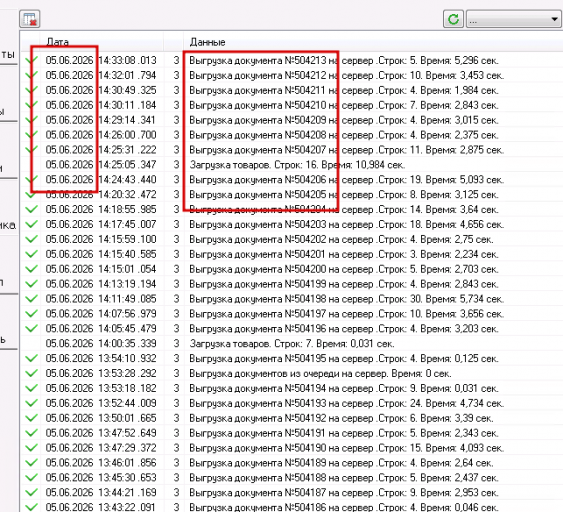This screenshot has height=512, width=563.
Task: Select row for document №504211
Action: pos(292,90)
